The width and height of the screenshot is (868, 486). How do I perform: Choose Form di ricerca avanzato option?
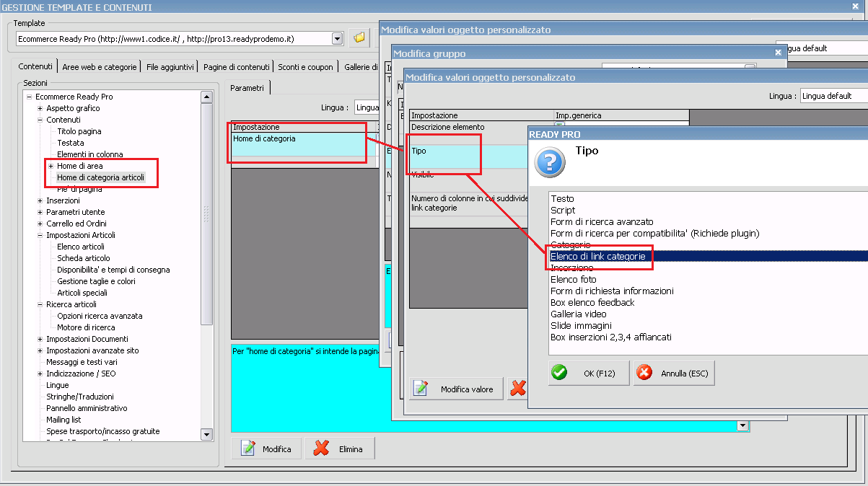(x=602, y=221)
